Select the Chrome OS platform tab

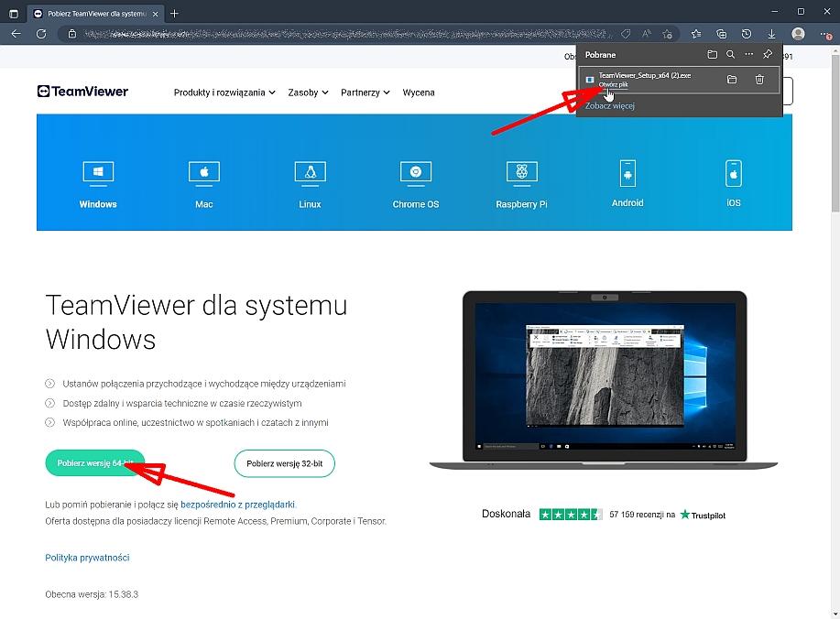pyautogui.click(x=416, y=185)
